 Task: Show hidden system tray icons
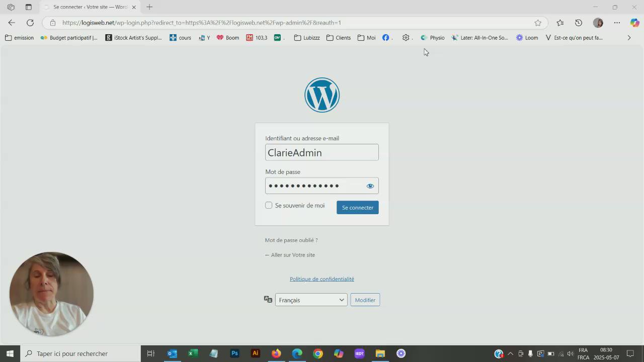(510, 353)
